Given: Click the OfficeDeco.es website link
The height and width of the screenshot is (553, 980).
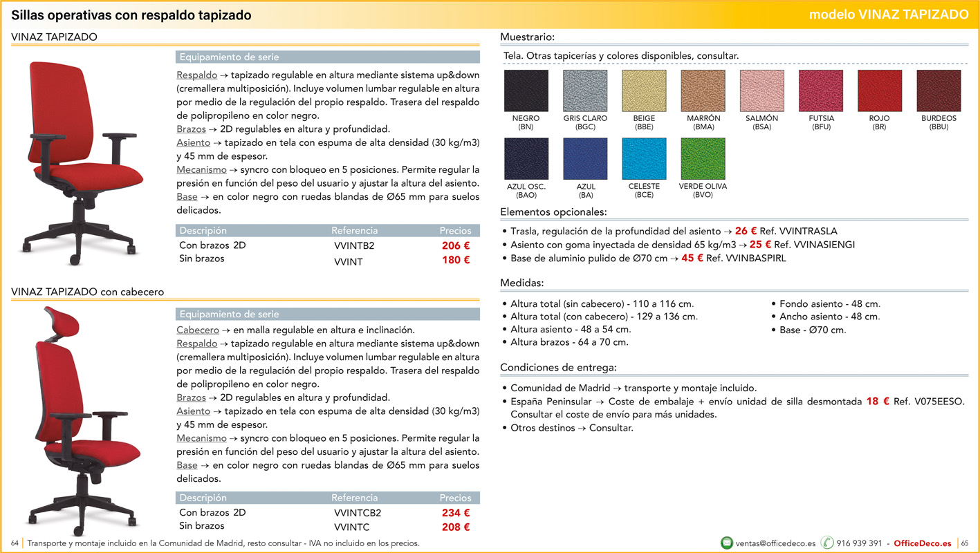Looking at the screenshot, I should point(923,543).
